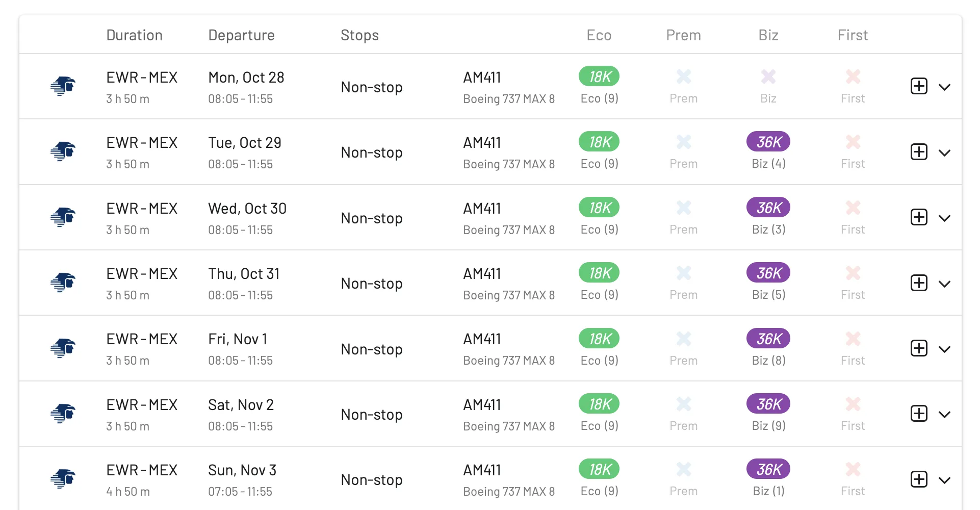Expand the Fri, Nov 1 flight row chevron
Image resolution: width=980 pixels, height=510 pixels.
coord(944,349)
